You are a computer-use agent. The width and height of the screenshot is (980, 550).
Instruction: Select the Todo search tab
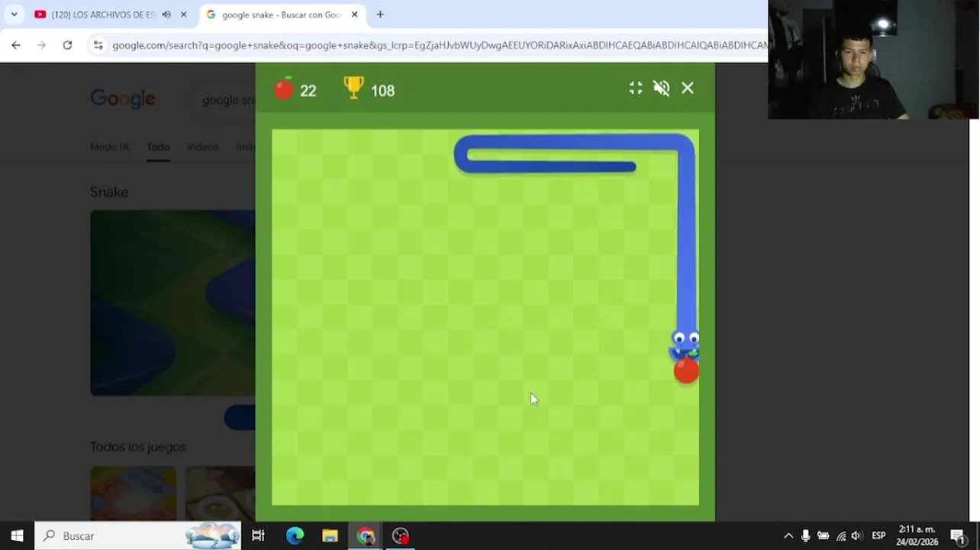(x=158, y=147)
